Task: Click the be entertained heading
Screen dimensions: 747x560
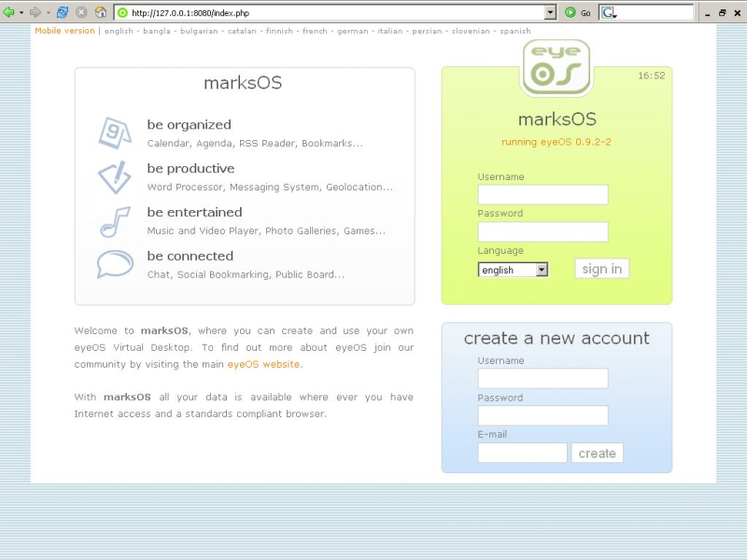Action: (x=194, y=213)
